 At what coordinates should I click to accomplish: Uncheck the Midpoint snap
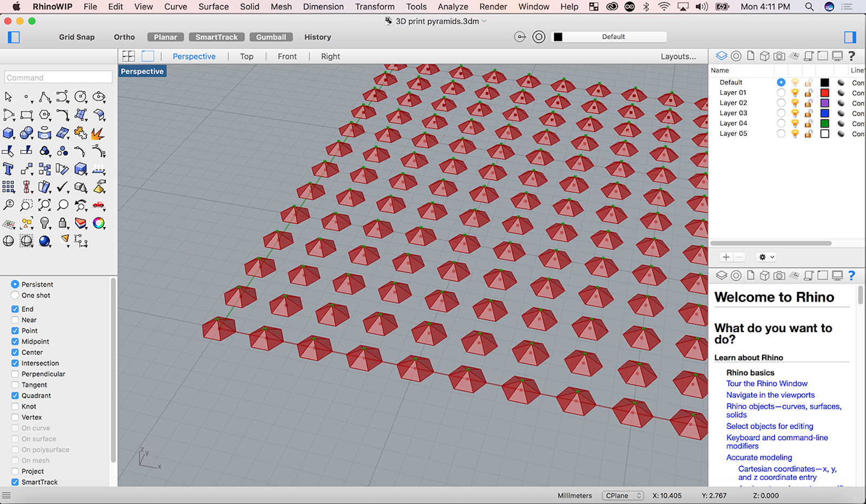(15, 342)
